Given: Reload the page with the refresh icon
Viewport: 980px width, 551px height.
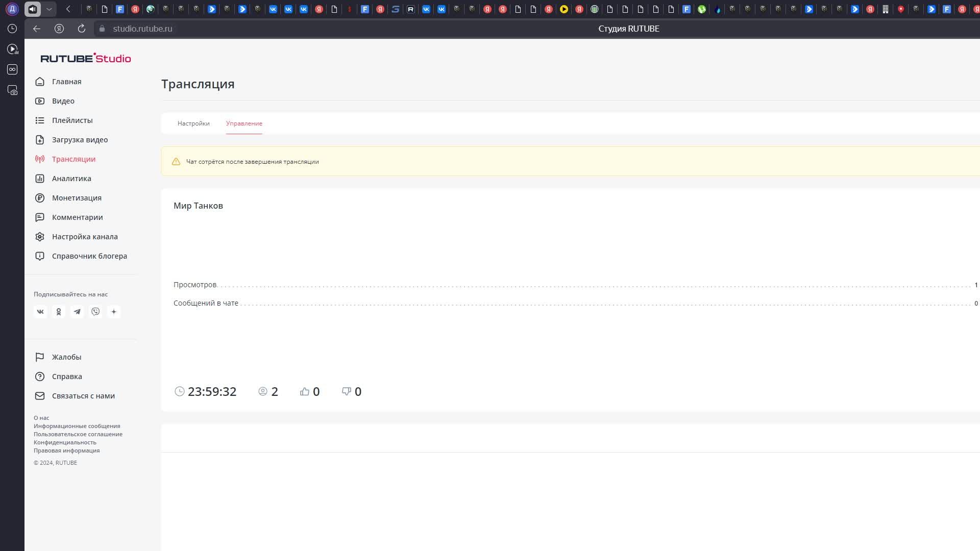Looking at the screenshot, I should click(x=82, y=29).
